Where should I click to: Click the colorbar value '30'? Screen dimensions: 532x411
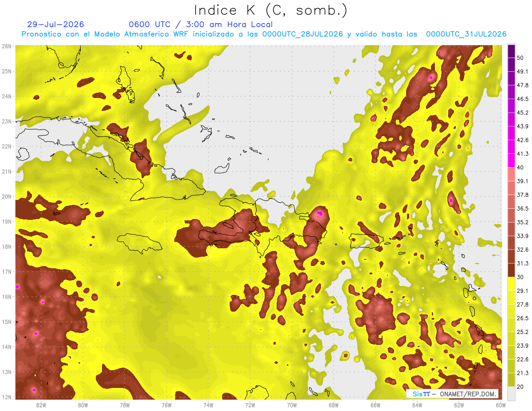pyautogui.click(x=520, y=277)
